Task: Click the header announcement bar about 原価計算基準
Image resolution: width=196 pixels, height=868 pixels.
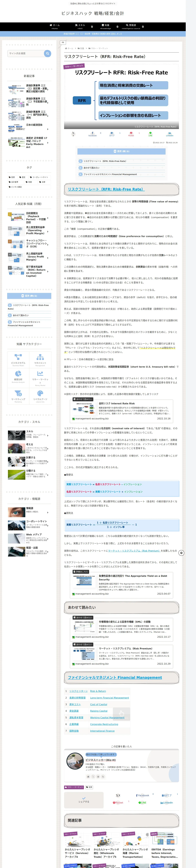Action: [93, 34]
